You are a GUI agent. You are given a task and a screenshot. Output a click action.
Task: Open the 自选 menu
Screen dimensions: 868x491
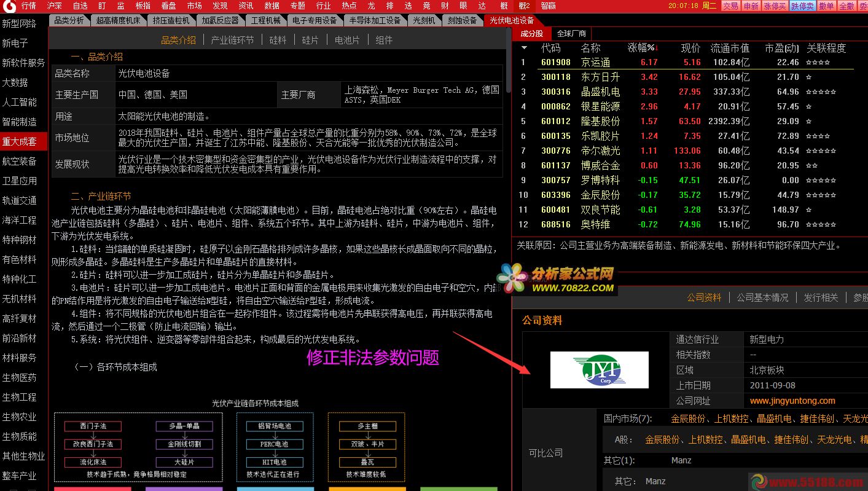(80, 6)
